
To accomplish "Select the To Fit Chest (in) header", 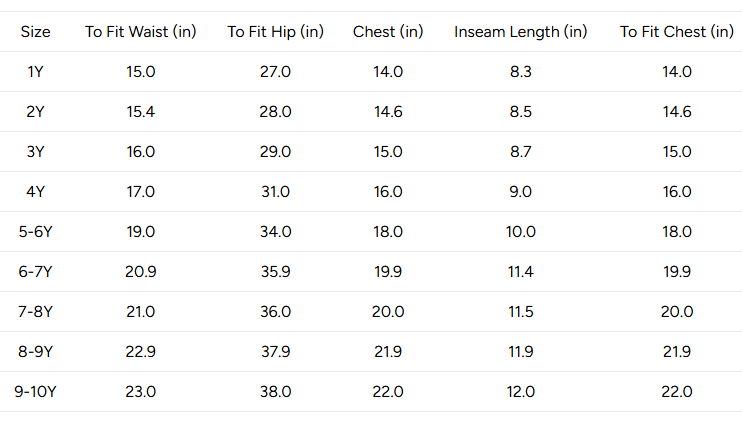I will [x=677, y=32].
